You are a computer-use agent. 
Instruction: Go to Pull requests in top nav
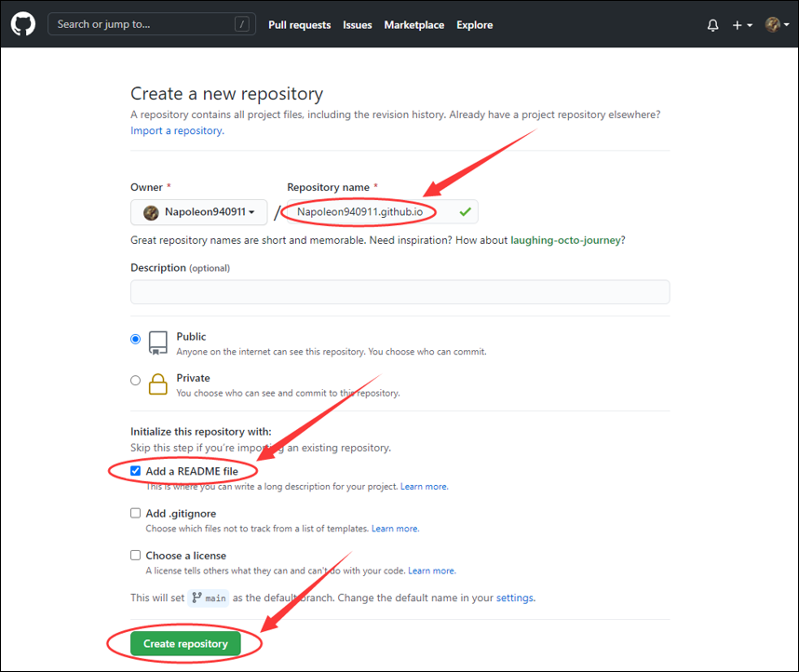click(x=299, y=25)
